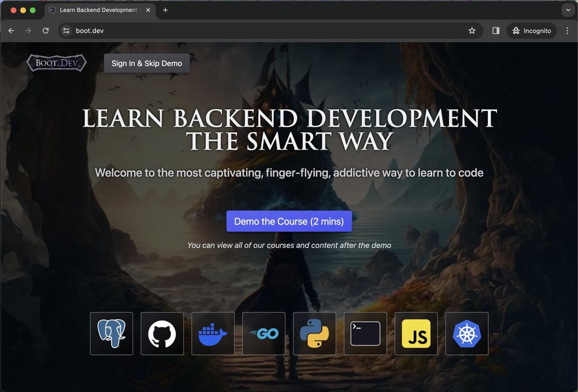Close the Learn Backend Development tab

pos(148,10)
